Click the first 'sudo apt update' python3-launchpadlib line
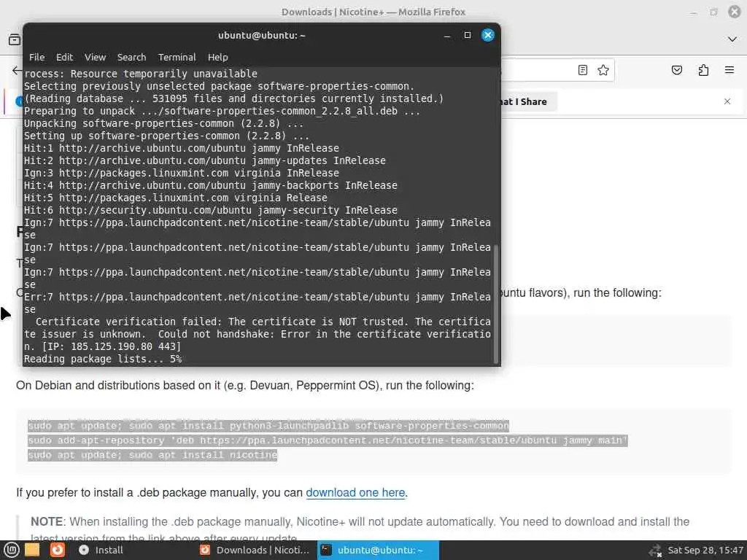 pyautogui.click(x=268, y=426)
